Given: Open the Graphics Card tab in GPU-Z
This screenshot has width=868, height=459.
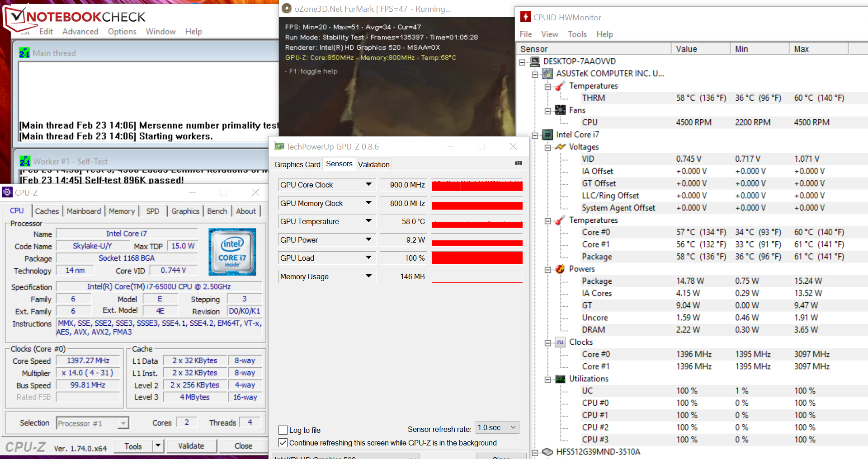Looking at the screenshot, I should pos(297,164).
